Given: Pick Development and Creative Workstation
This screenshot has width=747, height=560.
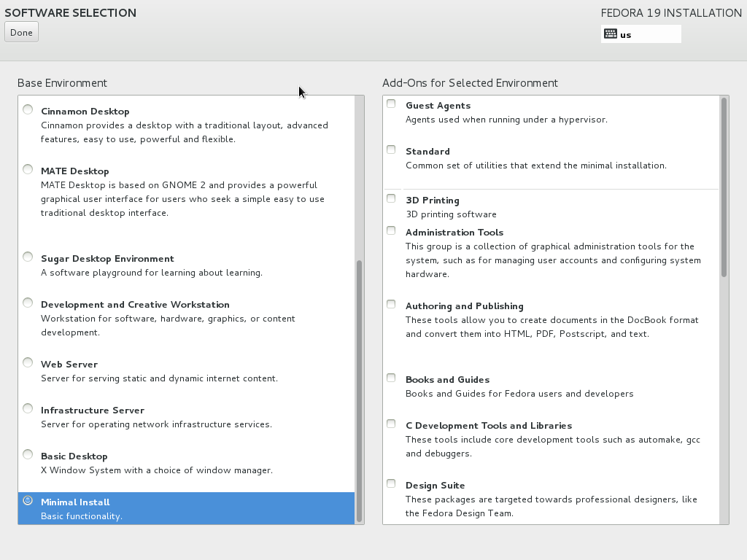Looking at the screenshot, I should (x=27, y=302).
